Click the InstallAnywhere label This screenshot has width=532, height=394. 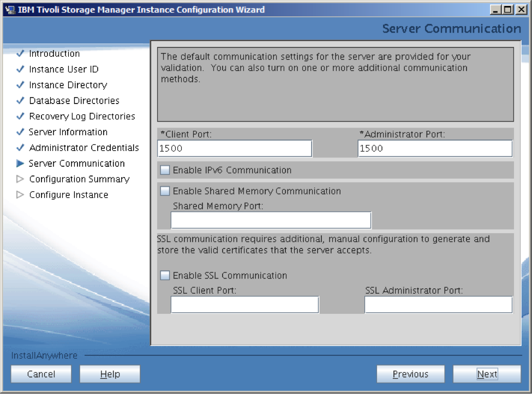pyautogui.click(x=44, y=355)
